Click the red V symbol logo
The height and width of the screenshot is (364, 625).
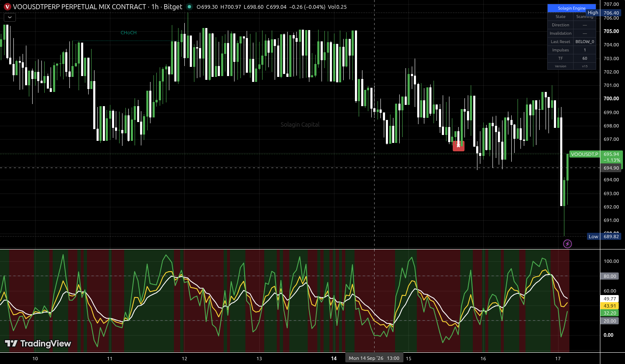pos(7,7)
